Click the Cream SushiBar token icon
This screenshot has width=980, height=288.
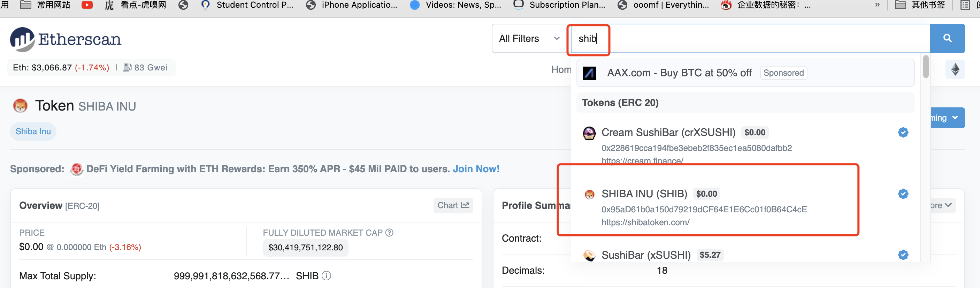[589, 133]
